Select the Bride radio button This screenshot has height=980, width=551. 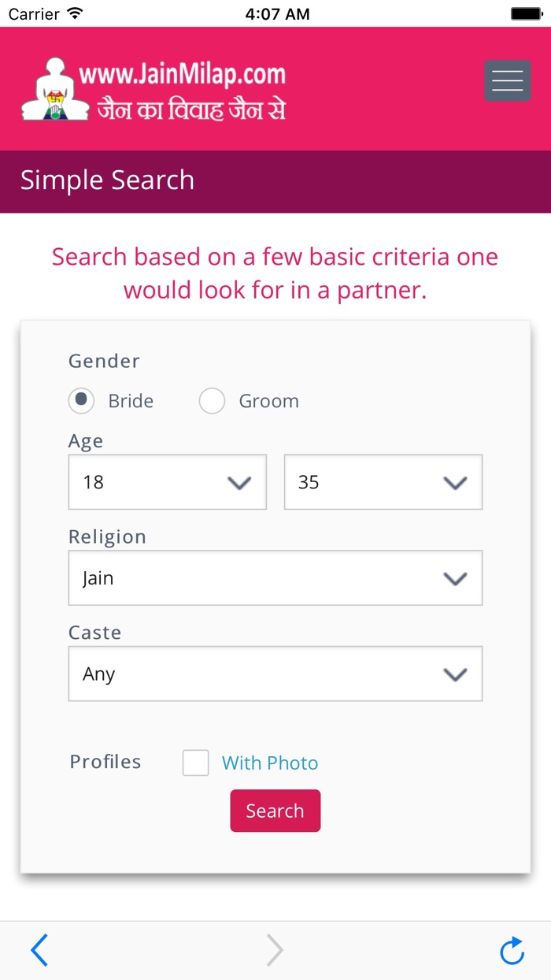click(x=81, y=400)
